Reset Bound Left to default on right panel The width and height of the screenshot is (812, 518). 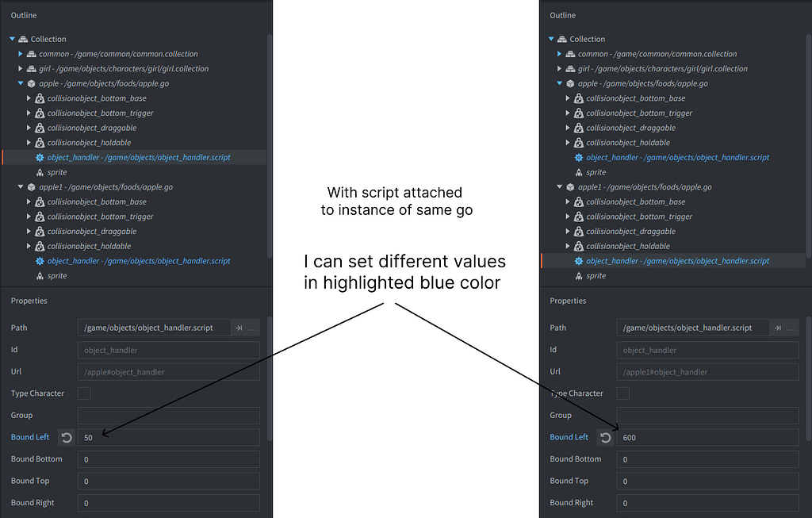(603, 437)
